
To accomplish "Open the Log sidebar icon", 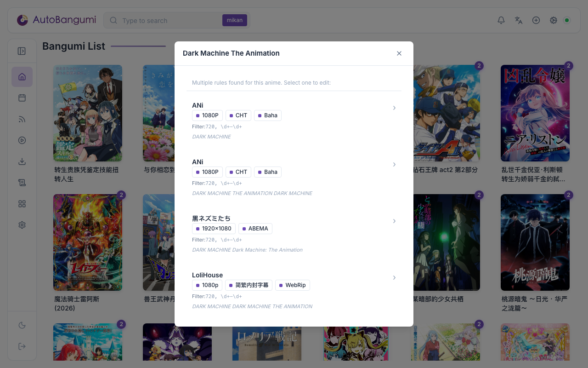I will pyautogui.click(x=22, y=183).
